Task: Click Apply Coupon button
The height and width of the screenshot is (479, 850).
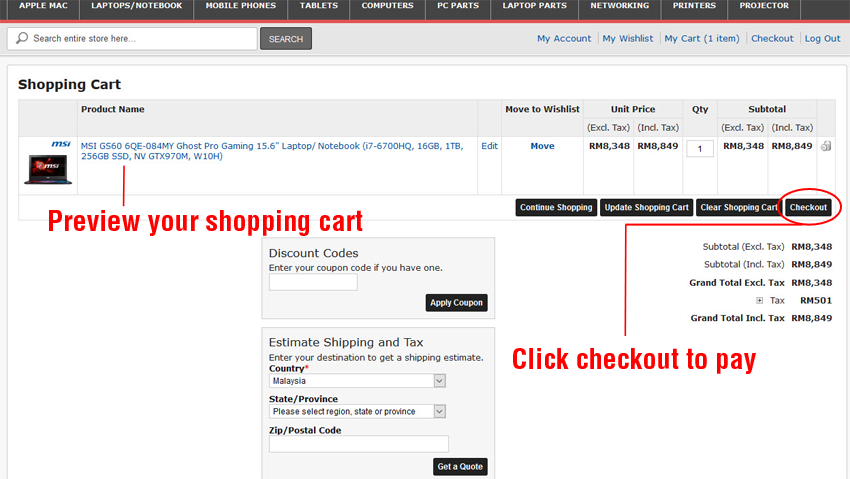Action: 456,303
